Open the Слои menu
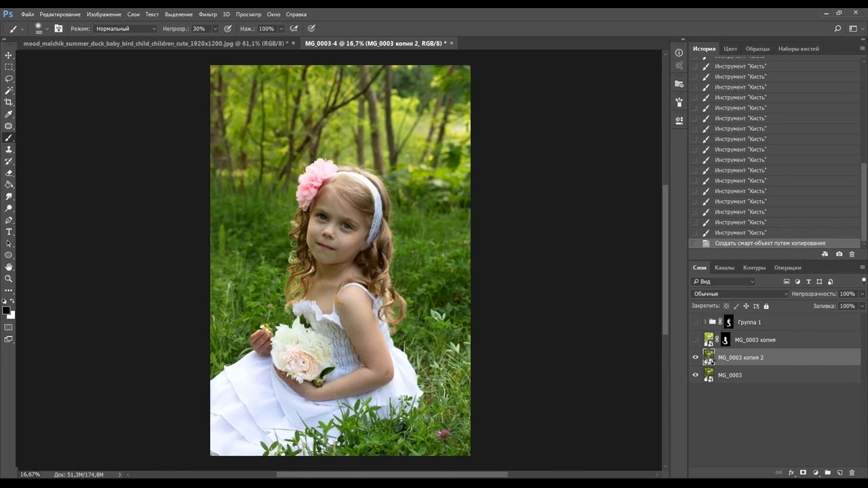Image resolution: width=868 pixels, height=488 pixels. [x=134, y=14]
